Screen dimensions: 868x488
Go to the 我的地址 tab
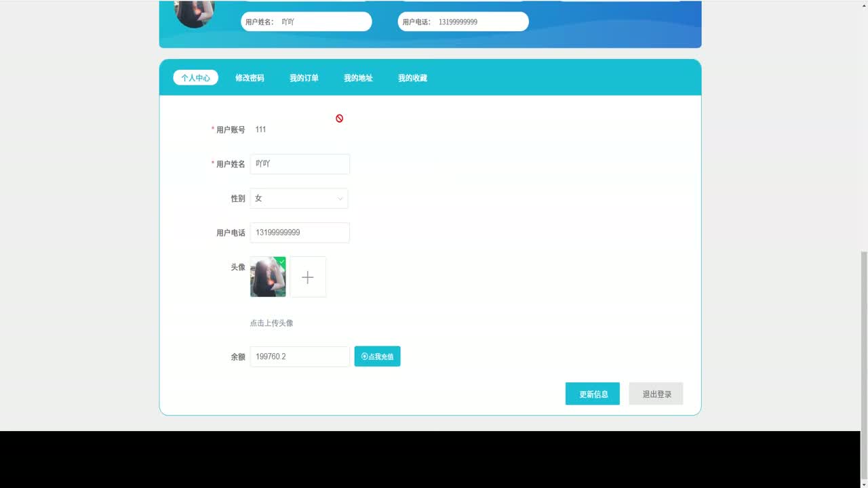pyautogui.click(x=358, y=78)
